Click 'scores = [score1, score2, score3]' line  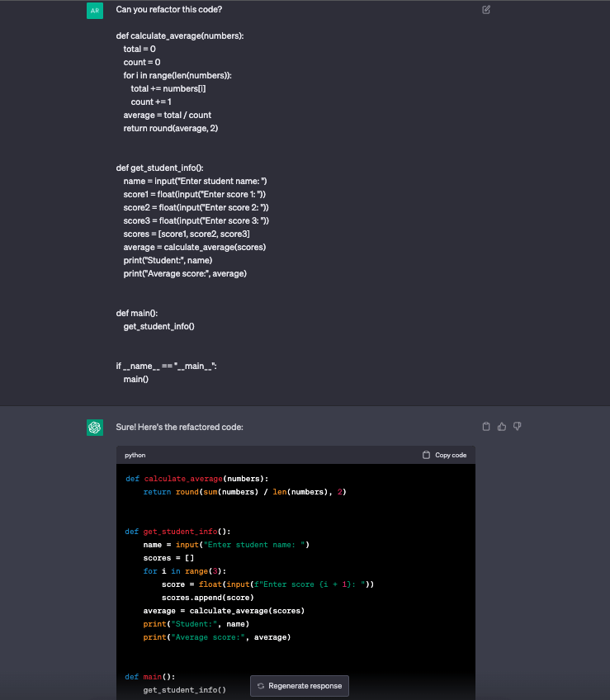point(187,234)
